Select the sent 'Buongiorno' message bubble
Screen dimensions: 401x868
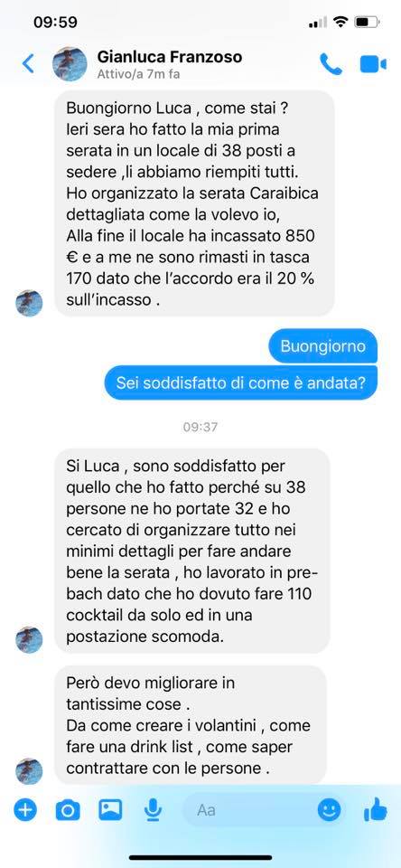click(x=323, y=346)
